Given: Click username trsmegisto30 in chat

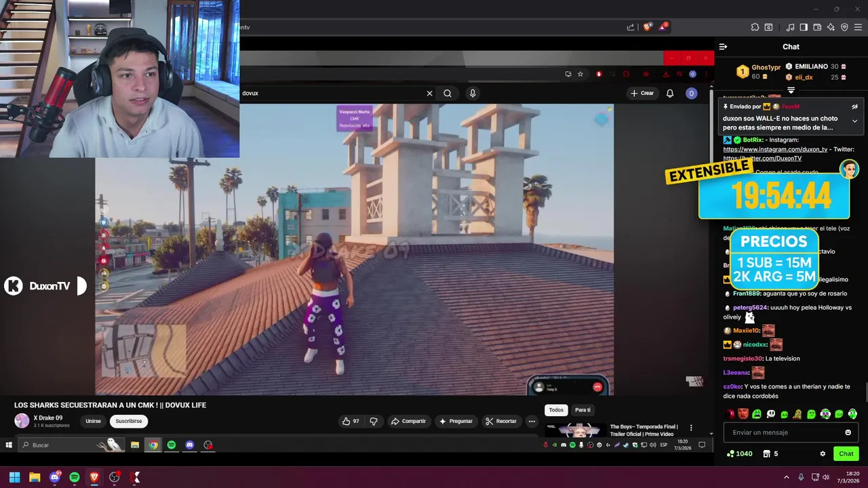Looking at the screenshot, I should point(743,359).
